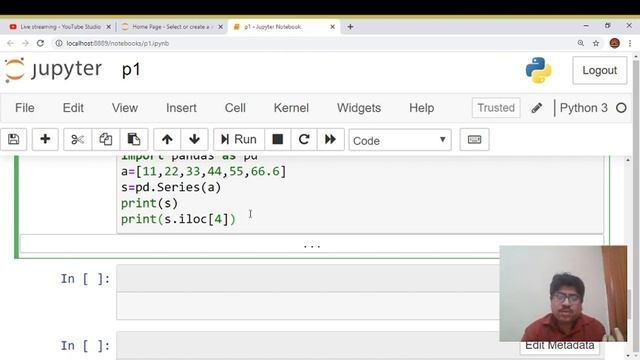Click the code line print(s.iloc[4])
This screenshot has height=360, width=640.
[178, 219]
